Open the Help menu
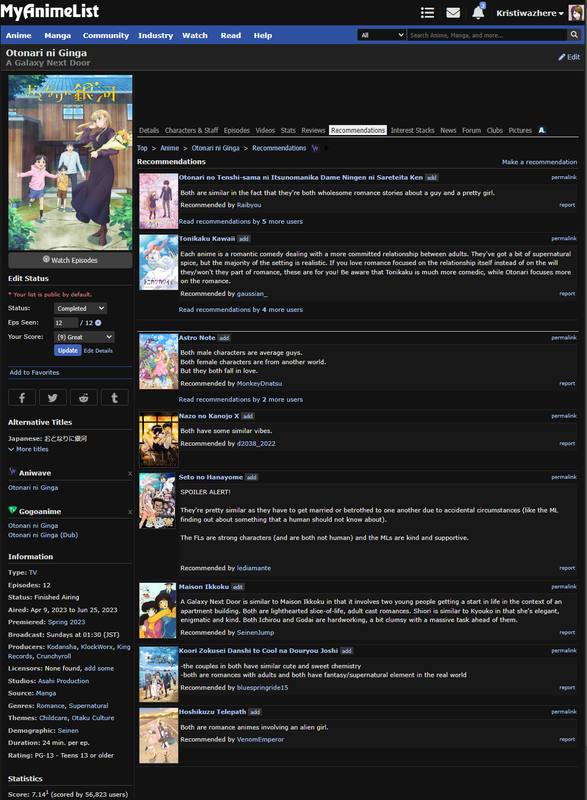 263,35
